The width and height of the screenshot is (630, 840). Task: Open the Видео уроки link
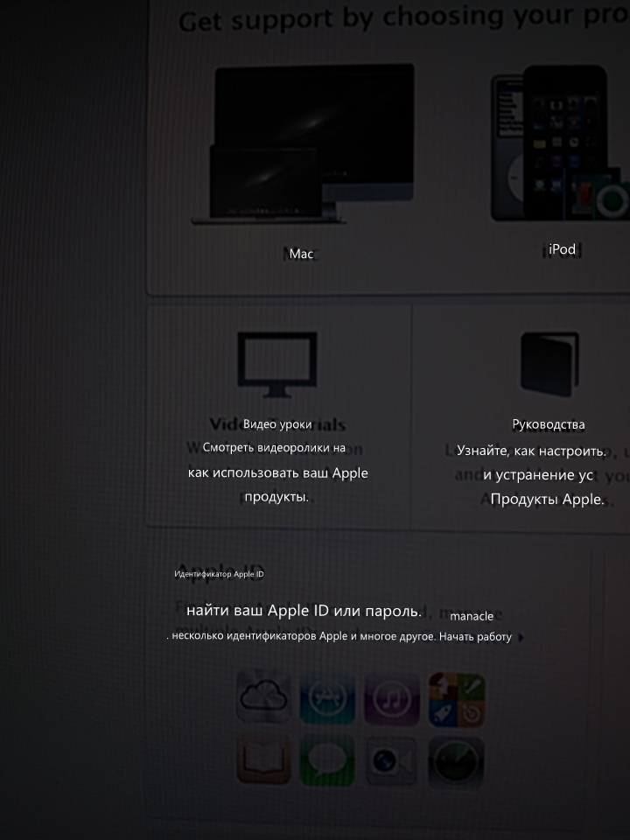(277, 424)
